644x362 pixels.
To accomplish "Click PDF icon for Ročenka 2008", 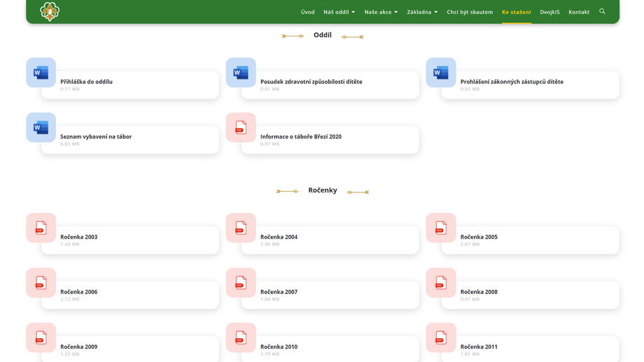I will point(441,283).
